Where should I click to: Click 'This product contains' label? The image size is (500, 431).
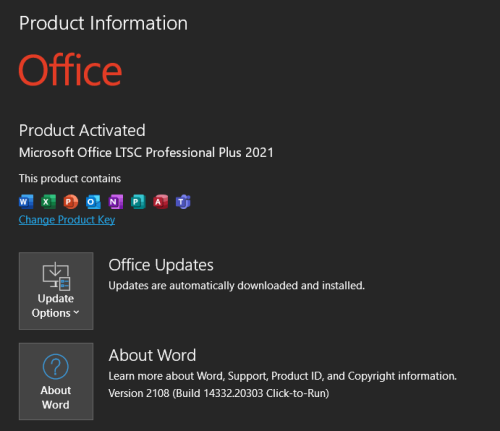point(70,179)
